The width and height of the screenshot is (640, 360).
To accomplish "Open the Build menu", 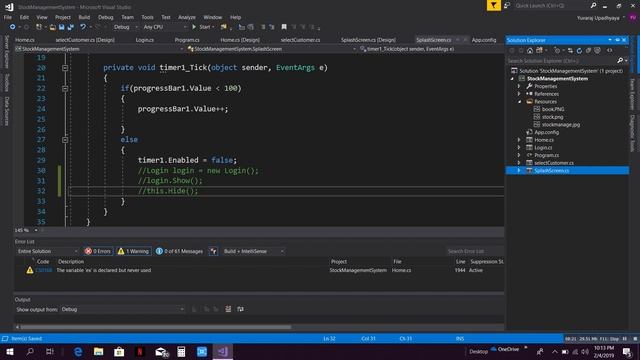I will 84,17.
